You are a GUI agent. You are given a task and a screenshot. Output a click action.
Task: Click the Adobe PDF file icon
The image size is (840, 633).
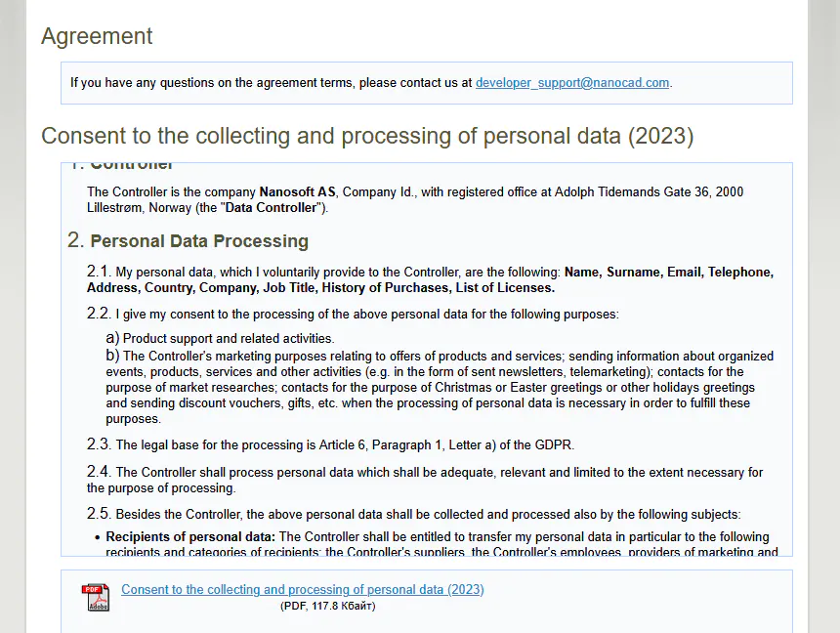[96, 597]
